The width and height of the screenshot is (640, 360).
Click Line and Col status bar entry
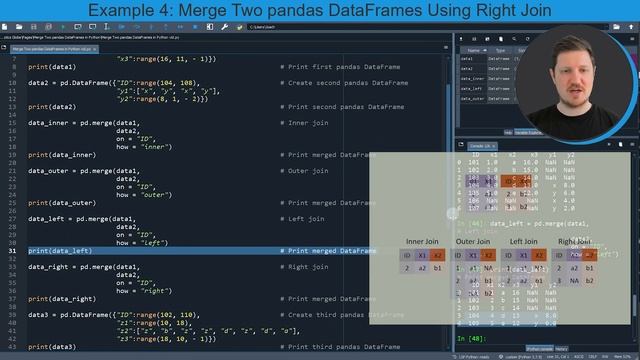click(557, 357)
